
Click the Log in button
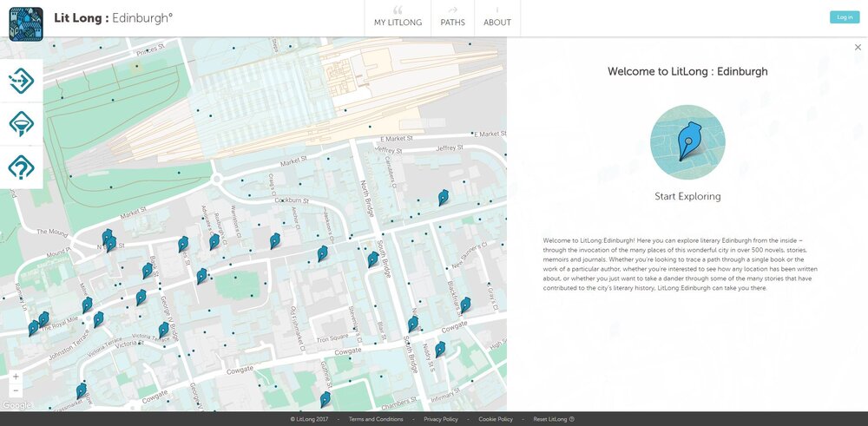coord(845,17)
